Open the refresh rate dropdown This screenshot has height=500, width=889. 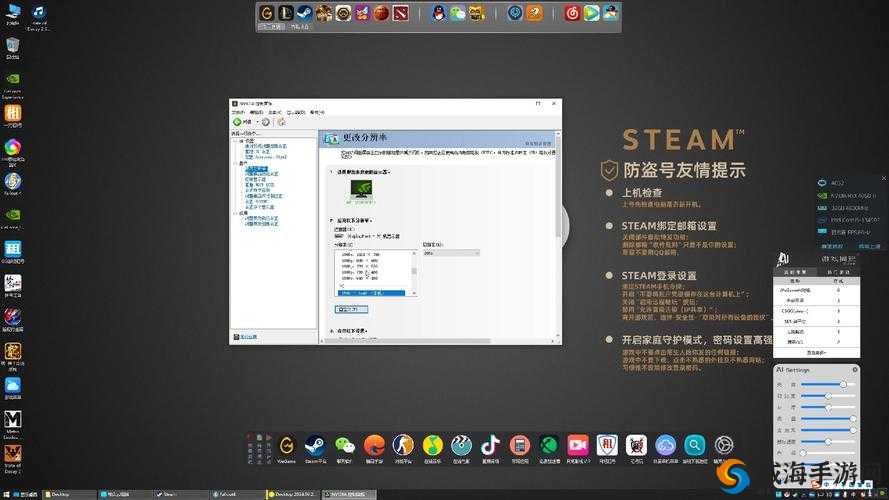[x=451, y=253]
